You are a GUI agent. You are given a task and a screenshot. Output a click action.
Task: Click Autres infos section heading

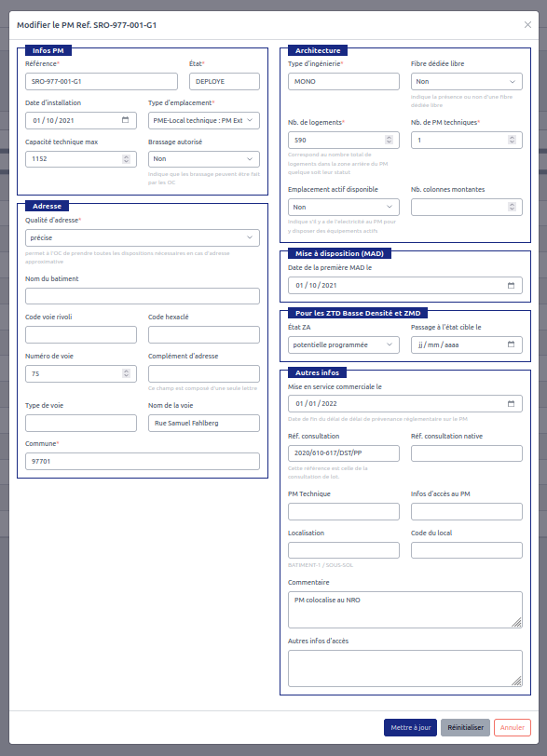point(317,372)
